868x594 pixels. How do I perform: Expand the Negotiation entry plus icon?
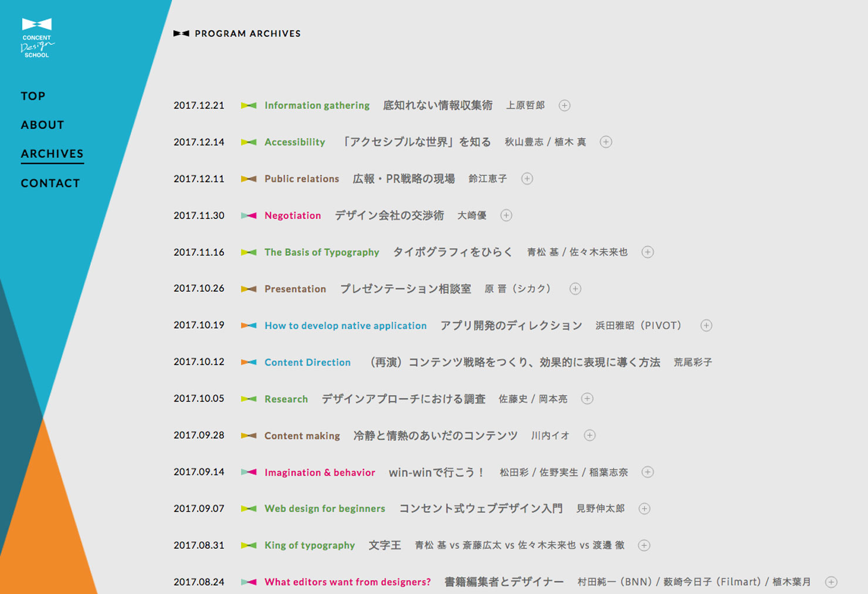pyautogui.click(x=506, y=215)
